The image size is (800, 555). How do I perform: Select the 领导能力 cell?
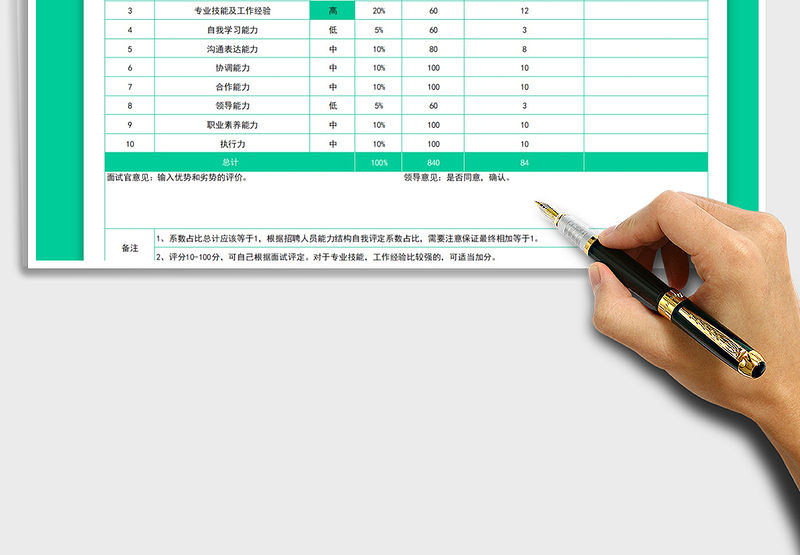pyautogui.click(x=232, y=106)
